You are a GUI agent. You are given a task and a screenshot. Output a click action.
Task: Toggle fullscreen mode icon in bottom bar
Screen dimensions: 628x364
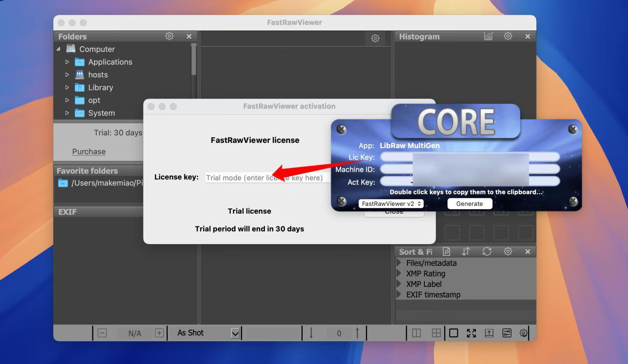pos(471,333)
